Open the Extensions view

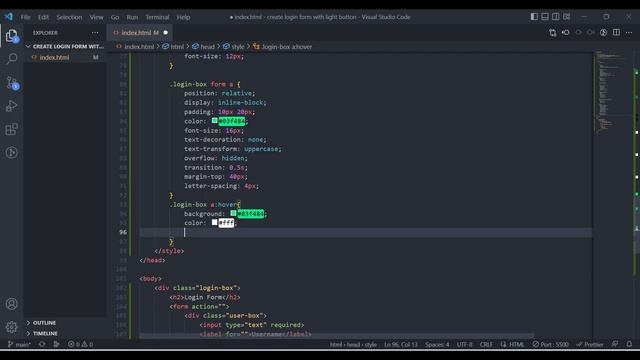[12, 129]
